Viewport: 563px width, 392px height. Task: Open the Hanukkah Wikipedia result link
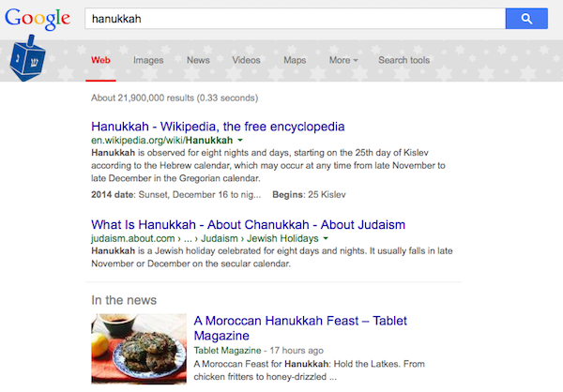point(218,127)
